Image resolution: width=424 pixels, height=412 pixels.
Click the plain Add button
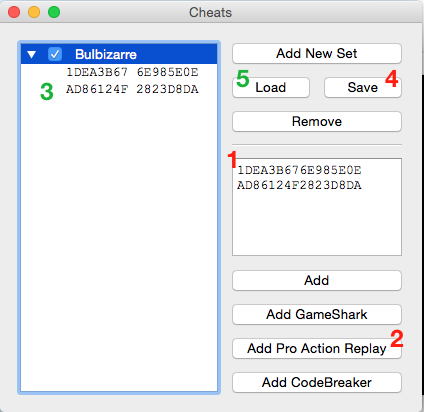[x=317, y=280]
